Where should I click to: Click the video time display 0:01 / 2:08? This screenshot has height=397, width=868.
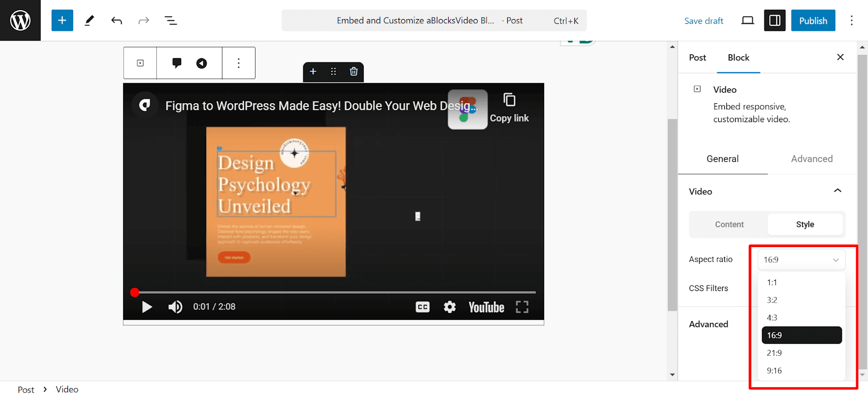(214, 307)
